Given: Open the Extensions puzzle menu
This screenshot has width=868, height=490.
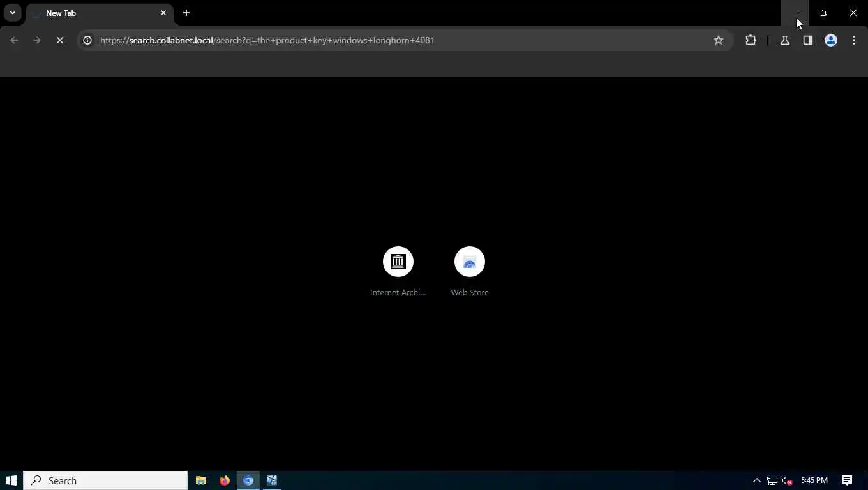Looking at the screenshot, I should click(x=751, y=40).
